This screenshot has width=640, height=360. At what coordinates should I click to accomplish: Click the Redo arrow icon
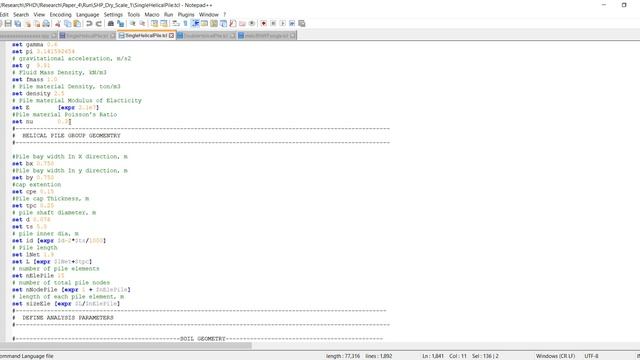tap(99, 24)
